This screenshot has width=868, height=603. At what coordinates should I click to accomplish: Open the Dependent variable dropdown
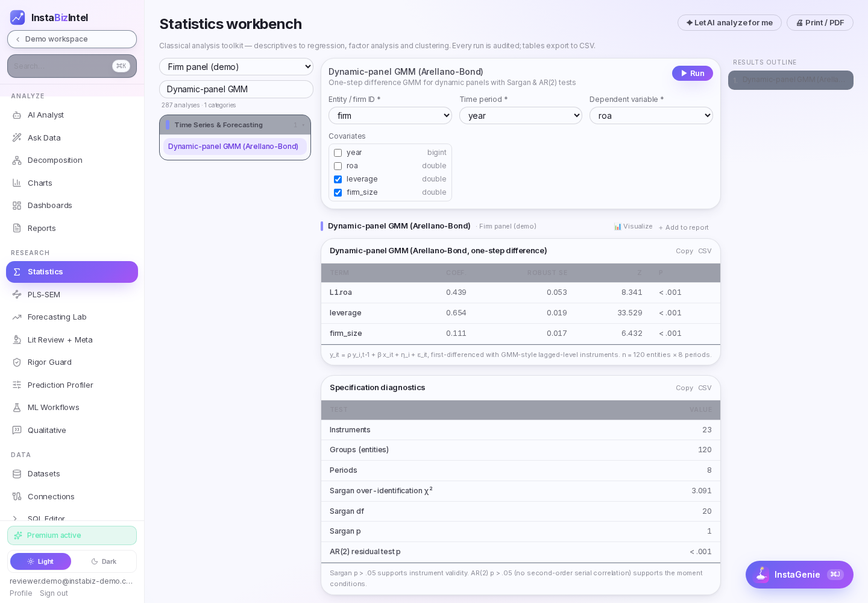tap(651, 116)
